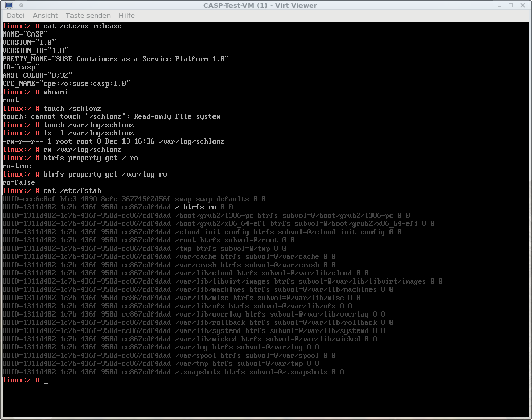Click the terminal cursor at last prompt
This screenshot has width=532, height=420.
tap(46, 381)
